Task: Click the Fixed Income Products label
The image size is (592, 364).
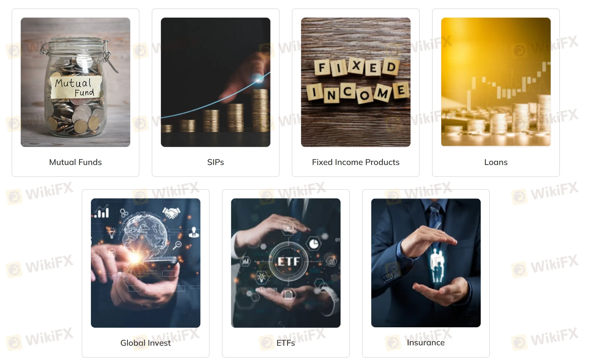Action: point(356,162)
